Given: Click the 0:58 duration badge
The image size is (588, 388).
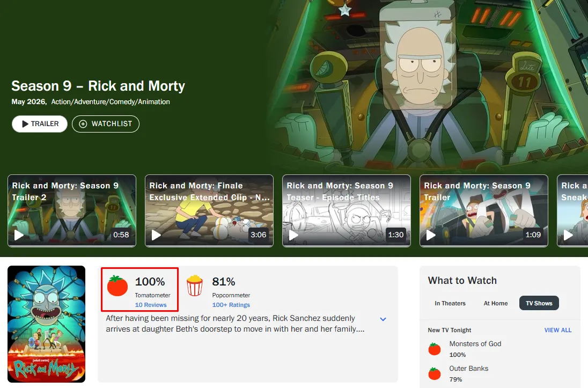Looking at the screenshot, I should tap(121, 235).
